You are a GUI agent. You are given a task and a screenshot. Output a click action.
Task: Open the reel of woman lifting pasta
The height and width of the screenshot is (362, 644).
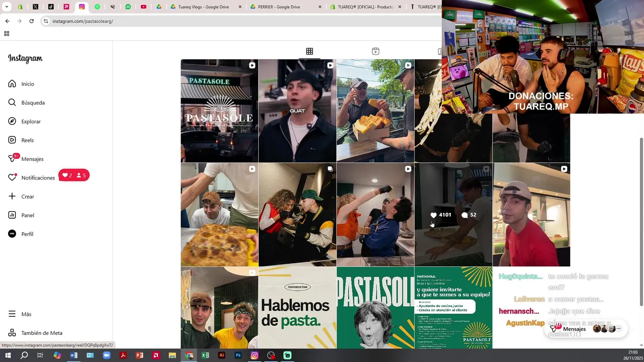coord(375,215)
